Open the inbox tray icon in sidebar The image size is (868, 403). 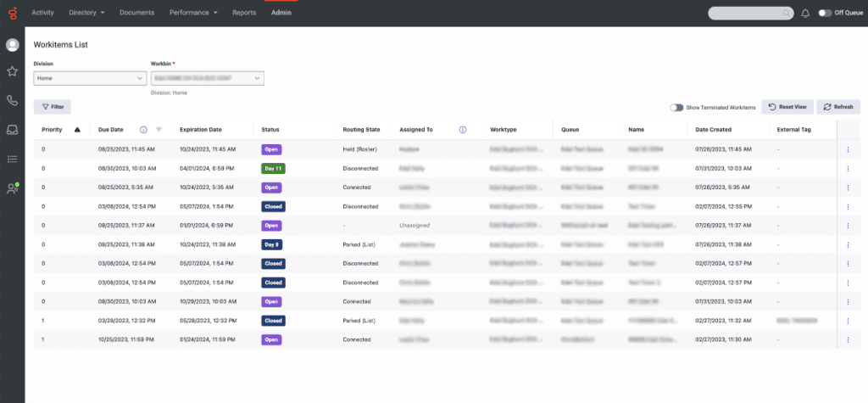pyautogui.click(x=13, y=130)
